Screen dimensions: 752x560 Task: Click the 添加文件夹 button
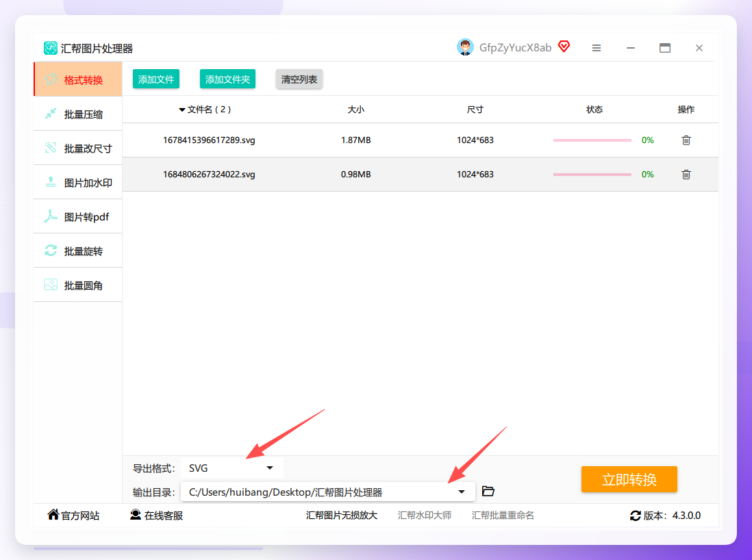[x=227, y=79]
